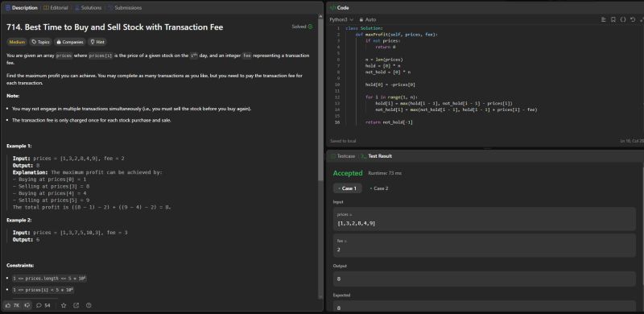Reset code with the undo arrow icon
This screenshot has height=314, width=644.
click(633, 19)
